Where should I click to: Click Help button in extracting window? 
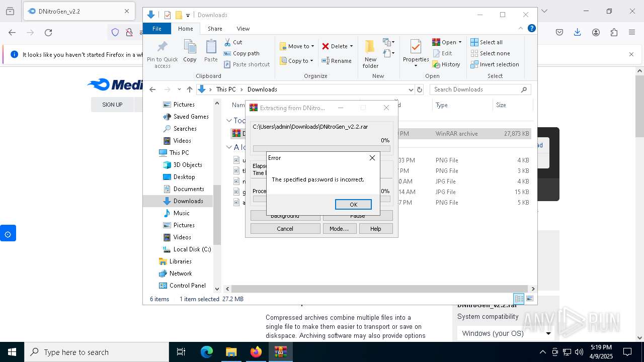tap(376, 228)
